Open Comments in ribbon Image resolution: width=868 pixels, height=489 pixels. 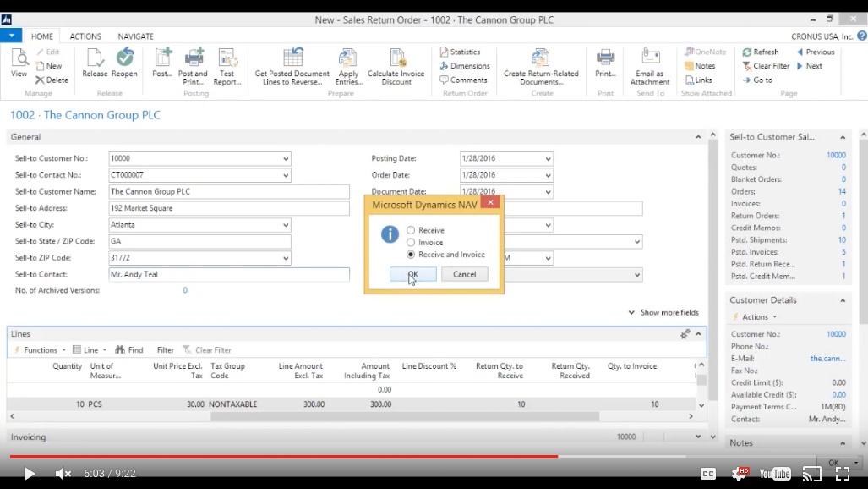pyautogui.click(x=463, y=80)
